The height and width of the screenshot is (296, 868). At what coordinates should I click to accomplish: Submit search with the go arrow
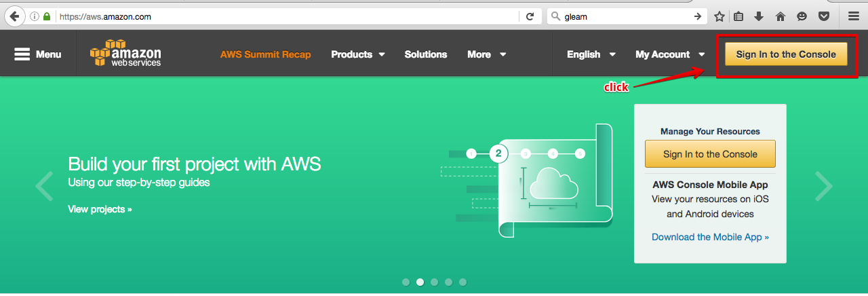(698, 16)
